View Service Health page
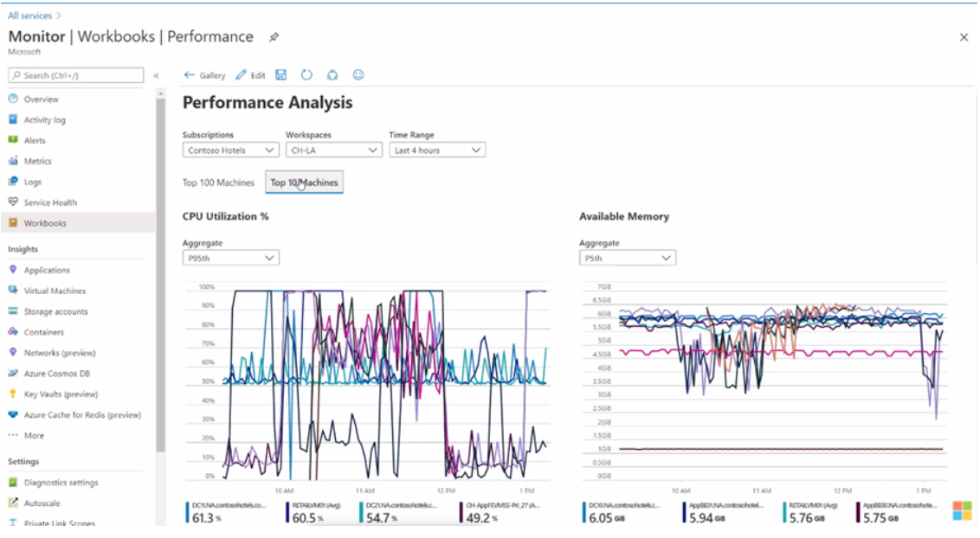Viewport: 980px width, 538px height. pos(50,202)
